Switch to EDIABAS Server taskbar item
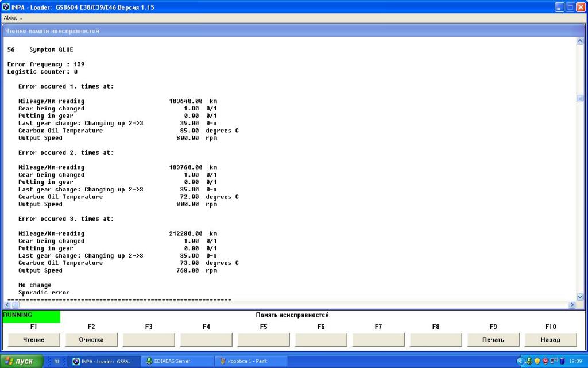Viewport: 588px width, 368px height. (177, 361)
